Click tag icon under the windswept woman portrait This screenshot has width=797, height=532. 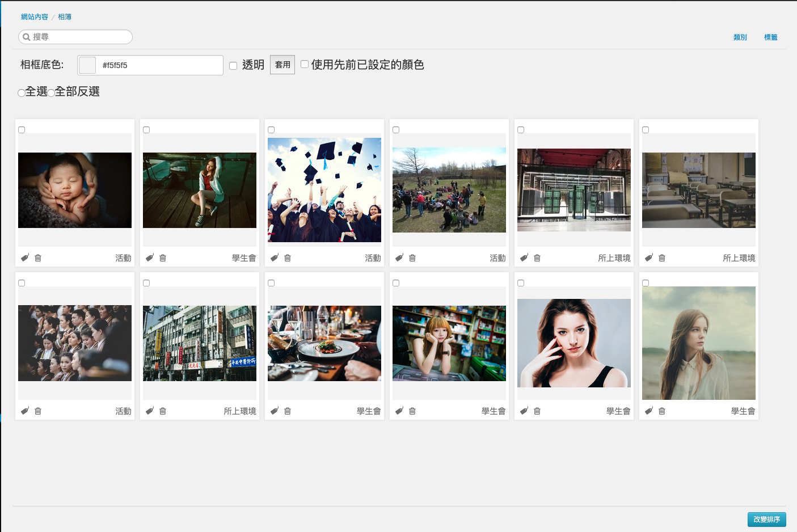(x=649, y=411)
